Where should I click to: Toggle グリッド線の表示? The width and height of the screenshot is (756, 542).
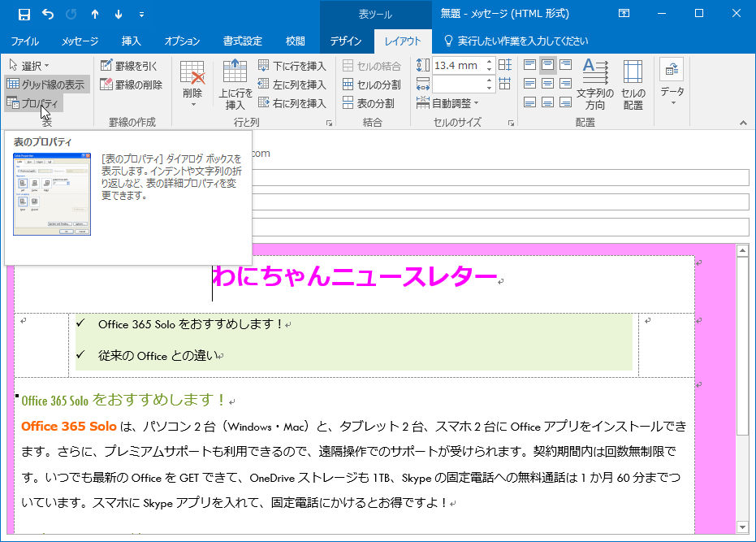[x=46, y=85]
